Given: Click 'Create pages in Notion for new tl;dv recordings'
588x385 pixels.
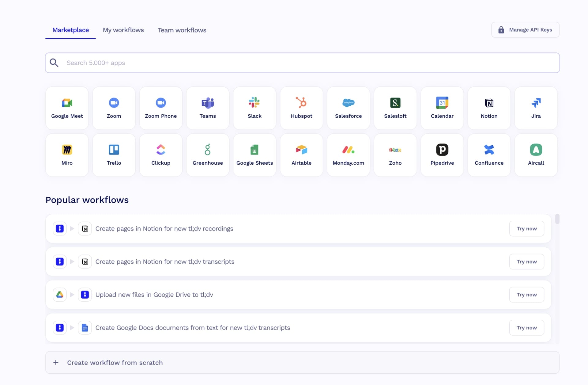Looking at the screenshot, I should pyautogui.click(x=164, y=229).
